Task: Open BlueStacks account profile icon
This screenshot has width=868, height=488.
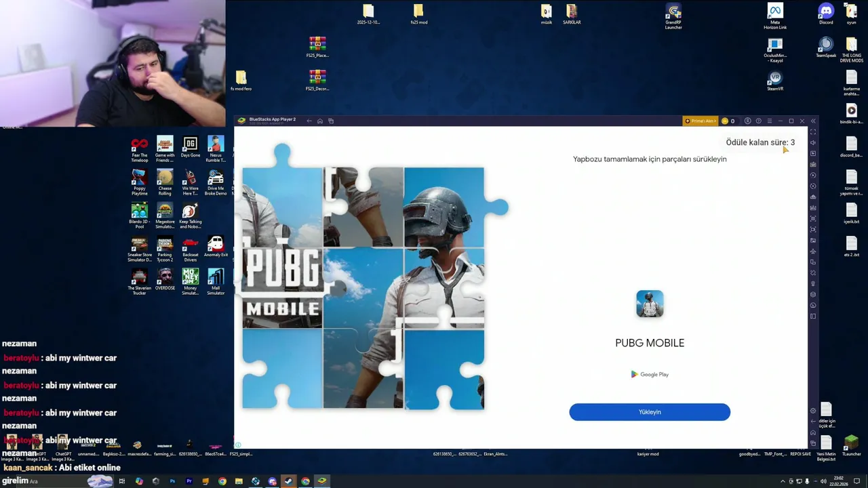Action: [x=748, y=121]
